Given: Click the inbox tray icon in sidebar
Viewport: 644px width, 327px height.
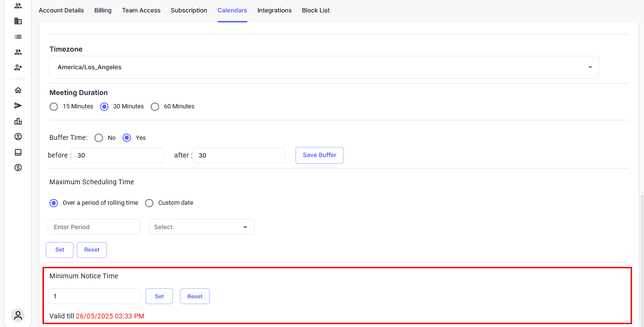Looking at the screenshot, I should click(x=18, y=152).
